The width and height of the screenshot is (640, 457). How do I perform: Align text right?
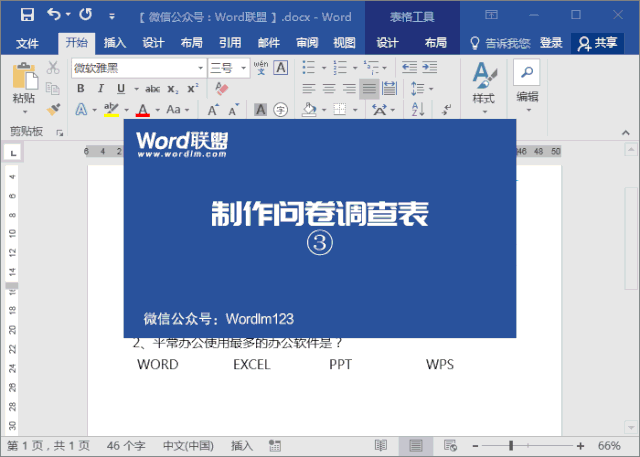click(349, 89)
